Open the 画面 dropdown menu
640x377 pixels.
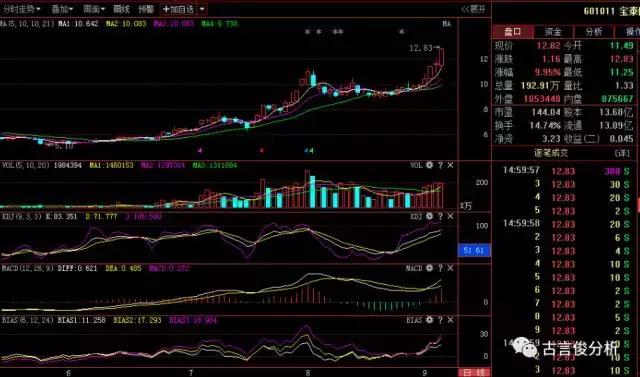(x=94, y=9)
